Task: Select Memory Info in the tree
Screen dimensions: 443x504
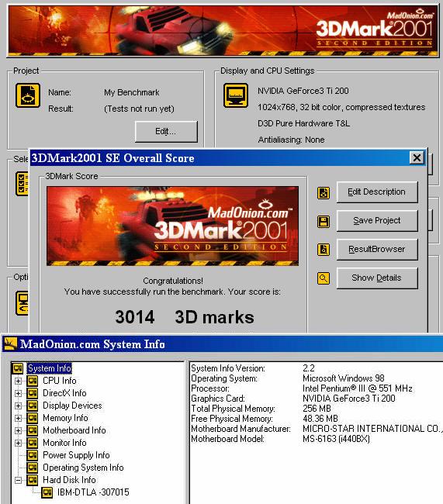Action: tap(65, 418)
